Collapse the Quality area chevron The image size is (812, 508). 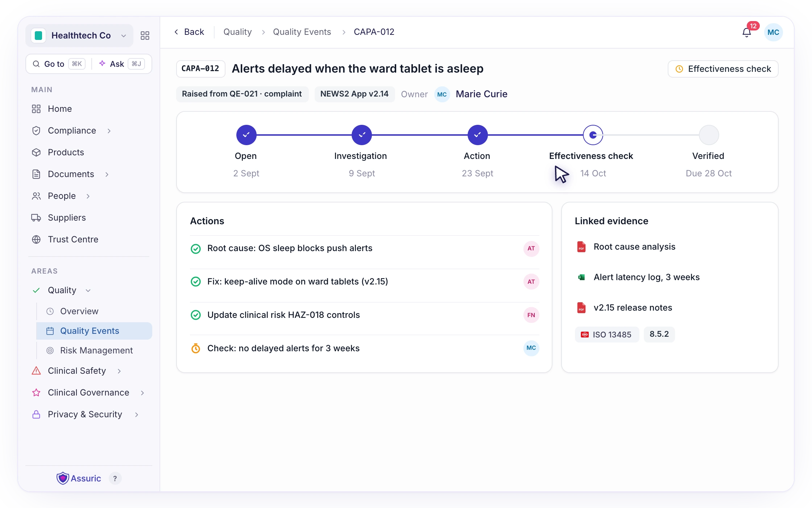[88, 290]
